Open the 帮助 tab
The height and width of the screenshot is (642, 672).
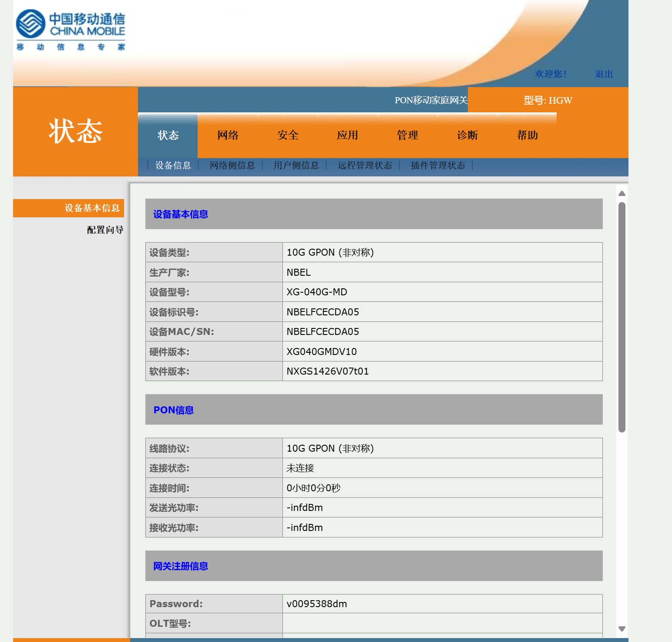click(x=527, y=135)
